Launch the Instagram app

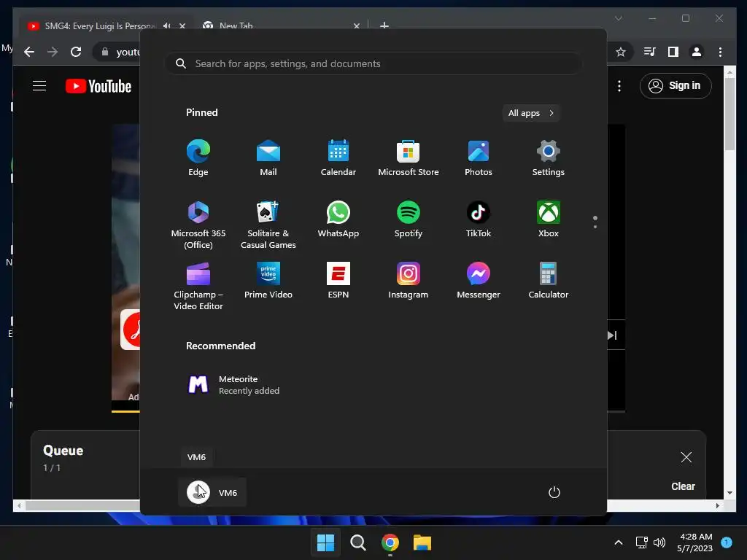coord(409,281)
